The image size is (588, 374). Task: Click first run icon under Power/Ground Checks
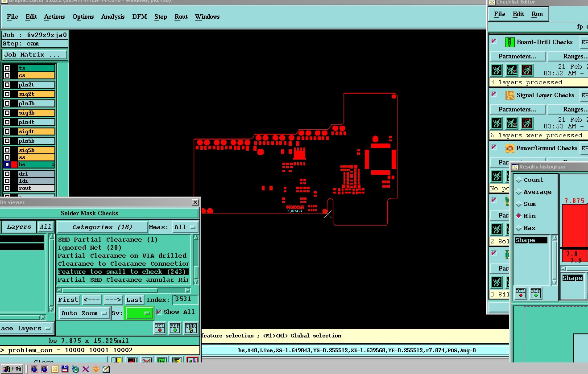[x=497, y=176]
